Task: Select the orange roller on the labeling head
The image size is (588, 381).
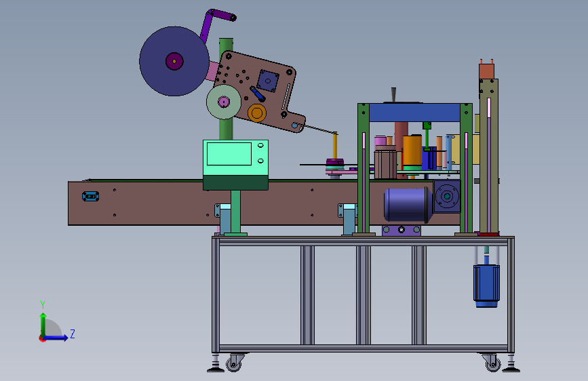Action: pos(257,113)
